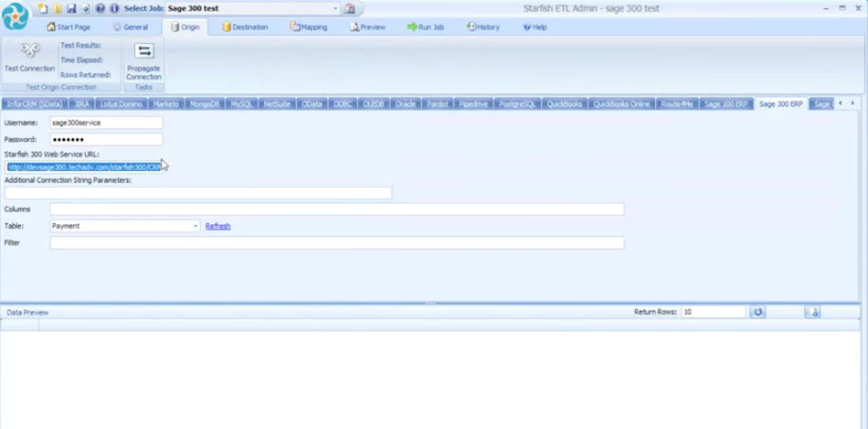This screenshot has width=868, height=429.
Task: Click the Refresh link next to Table
Action: (218, 226)
